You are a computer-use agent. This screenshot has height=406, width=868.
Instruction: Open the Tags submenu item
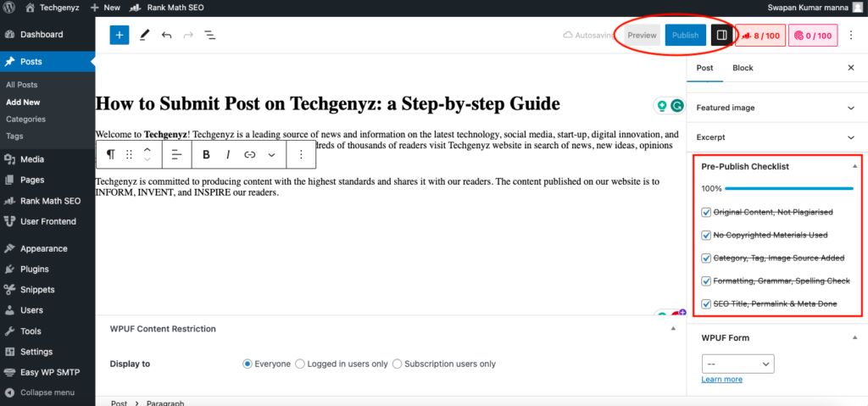tap(14, 136)
